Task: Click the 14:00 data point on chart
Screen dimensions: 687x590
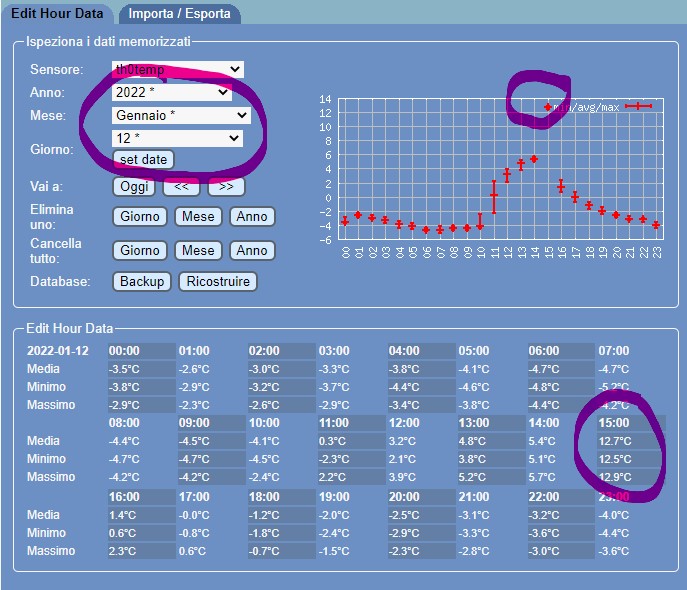Action: click(534, 159)
